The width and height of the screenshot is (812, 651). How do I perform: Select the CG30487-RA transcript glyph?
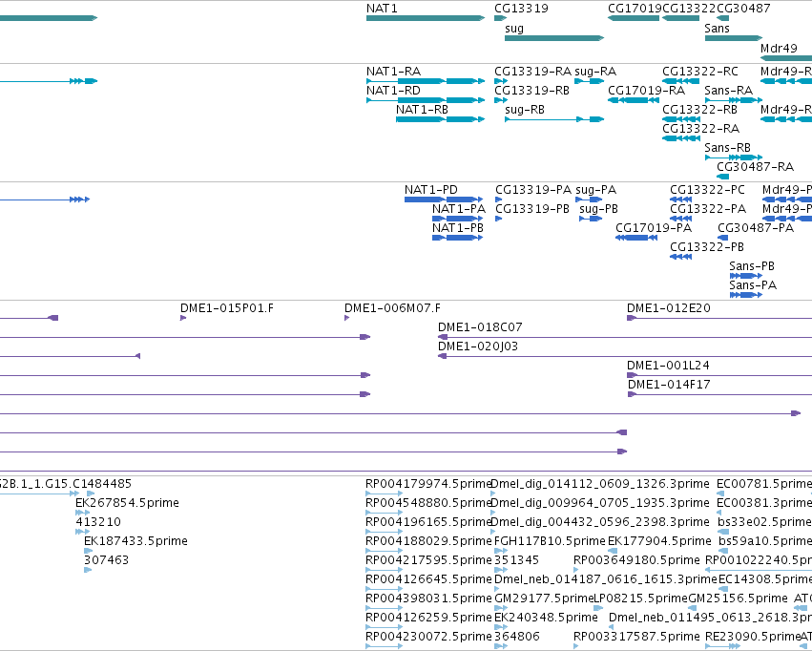pos(723,177)
